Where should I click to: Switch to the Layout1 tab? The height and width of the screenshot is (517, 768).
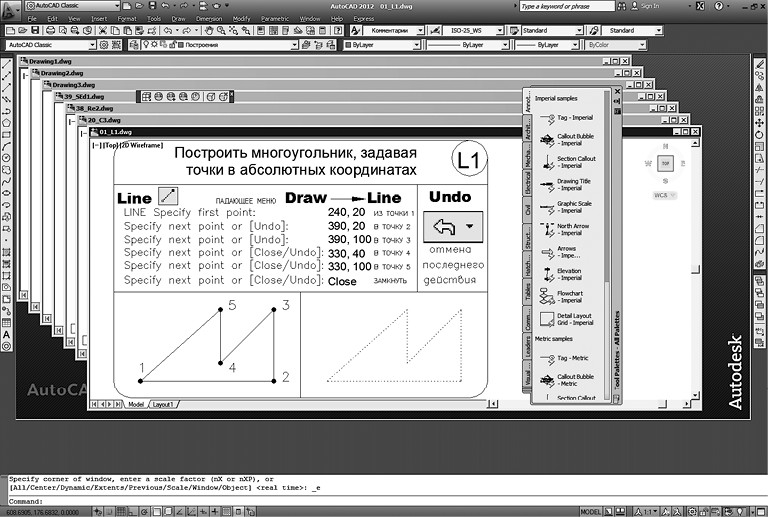click(x=162, y=405)
